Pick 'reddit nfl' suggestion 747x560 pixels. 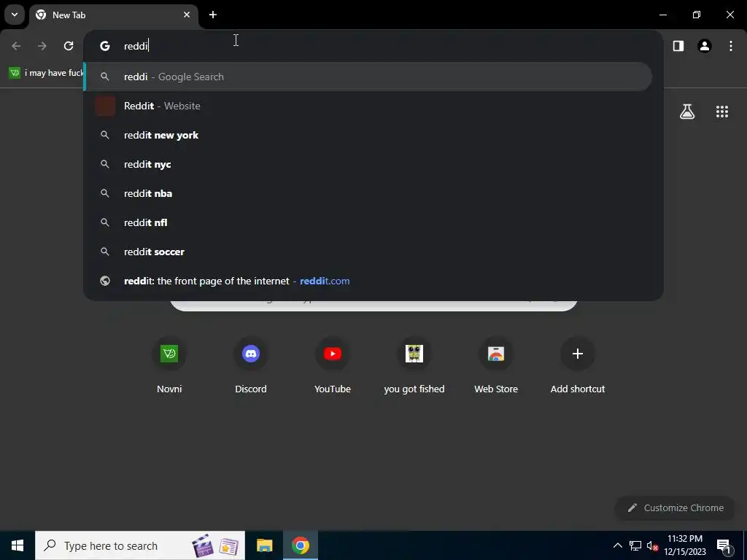pyautogui.click(x=368, y=222)
